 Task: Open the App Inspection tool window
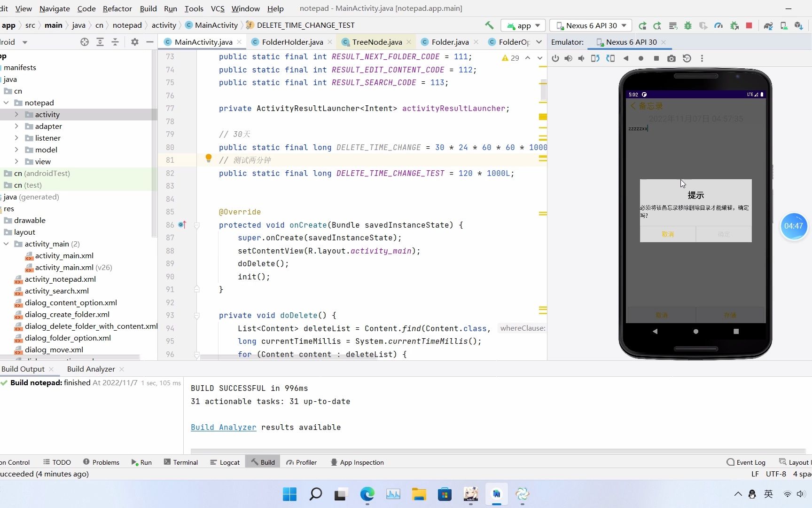pos(357,462)
